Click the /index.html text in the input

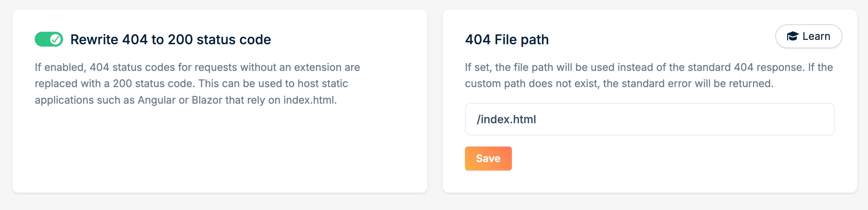pyautogui.click(x=506, y=119)
